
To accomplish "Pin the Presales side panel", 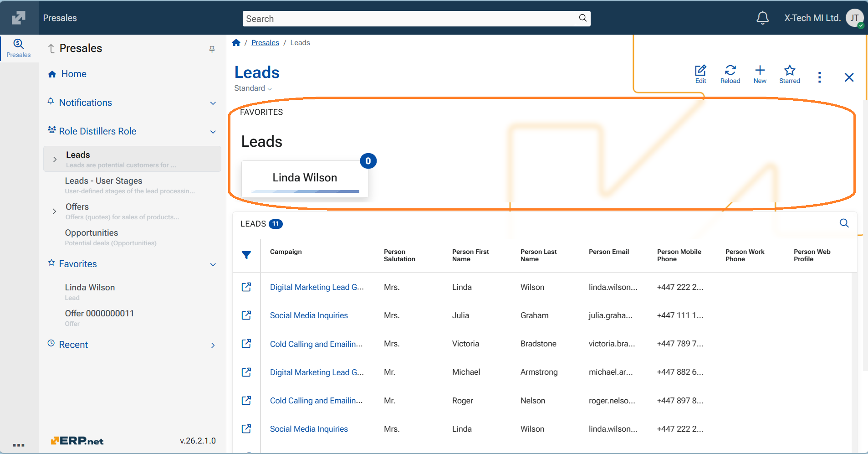I will coord(212,49).
